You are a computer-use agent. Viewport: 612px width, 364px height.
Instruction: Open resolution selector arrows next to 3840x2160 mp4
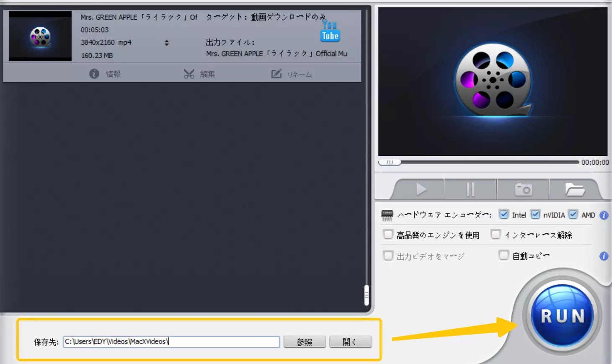(167, 43)
